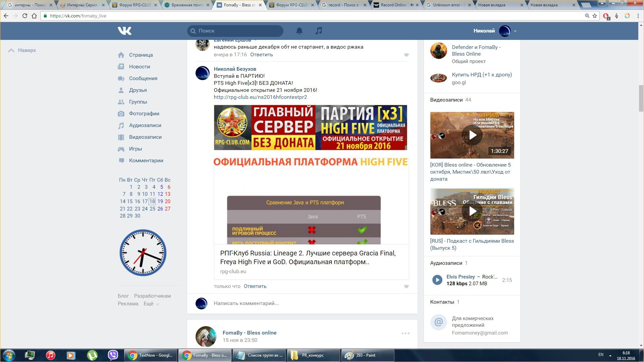Open the Paint window in taskbar

coord(368,355)
